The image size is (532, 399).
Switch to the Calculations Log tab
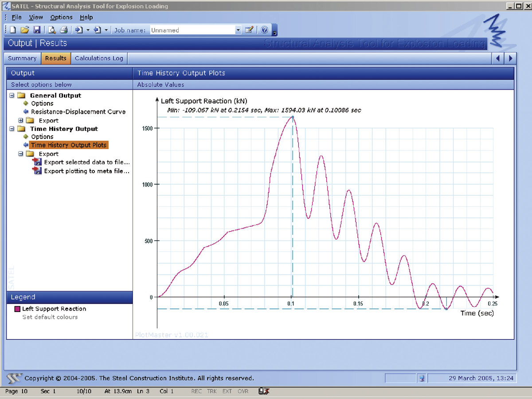coord(99,58)
